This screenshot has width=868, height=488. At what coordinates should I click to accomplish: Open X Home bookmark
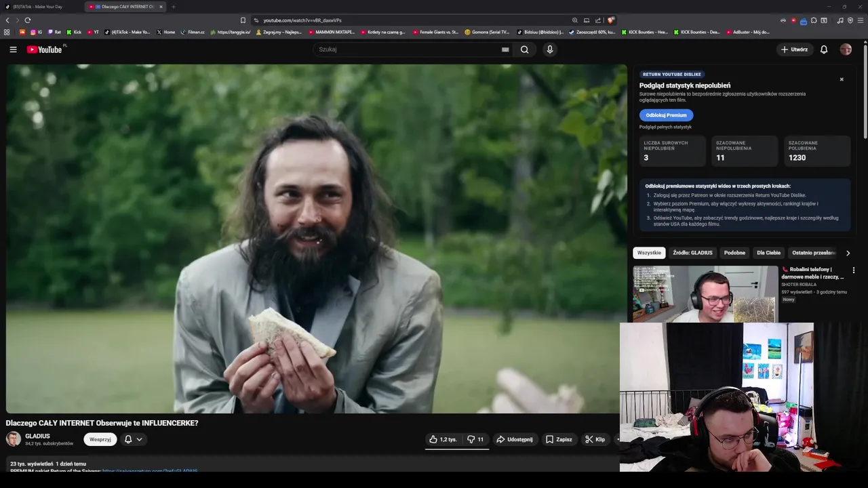(166, 32)
